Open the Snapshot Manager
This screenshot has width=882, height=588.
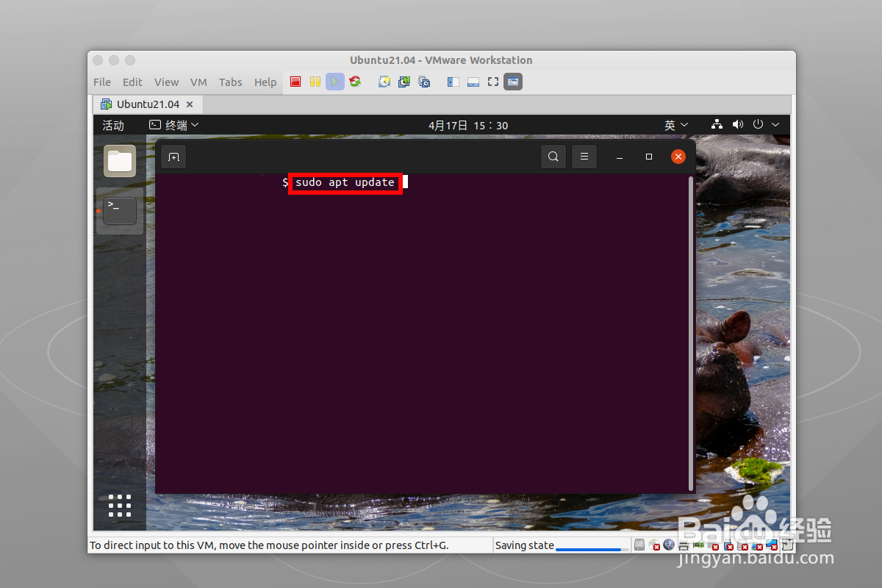(x=424, y=82)
